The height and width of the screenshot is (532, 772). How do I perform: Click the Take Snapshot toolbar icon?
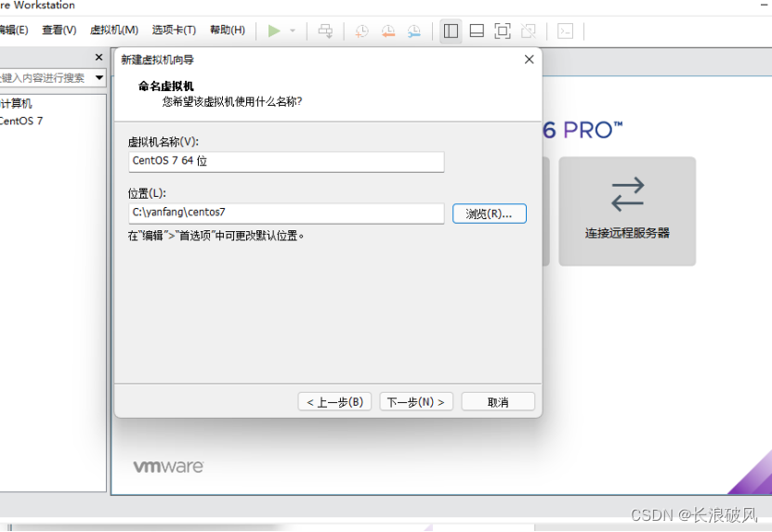click(362, 31)
